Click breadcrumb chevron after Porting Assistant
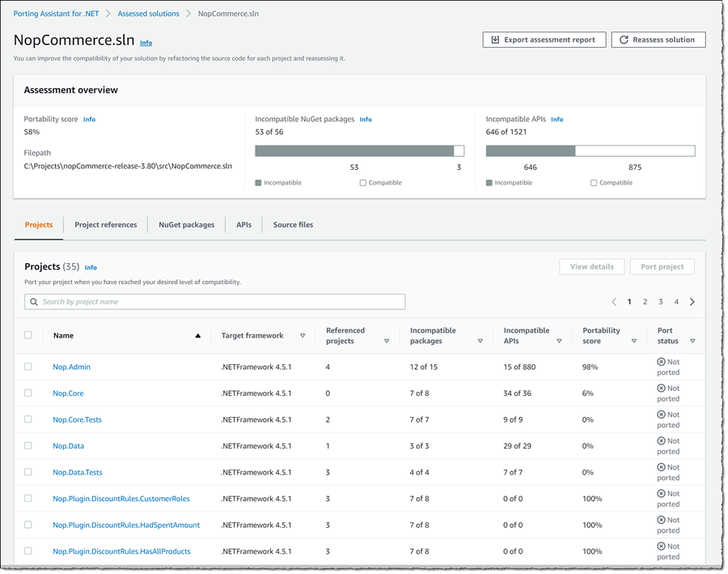The width and height of the screenshot is (728, 574). (x=108, y=14)
